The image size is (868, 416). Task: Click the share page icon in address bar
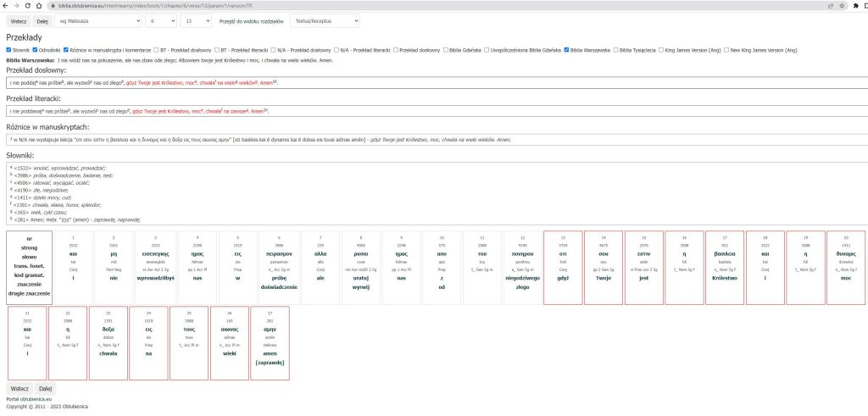point(829,5)
